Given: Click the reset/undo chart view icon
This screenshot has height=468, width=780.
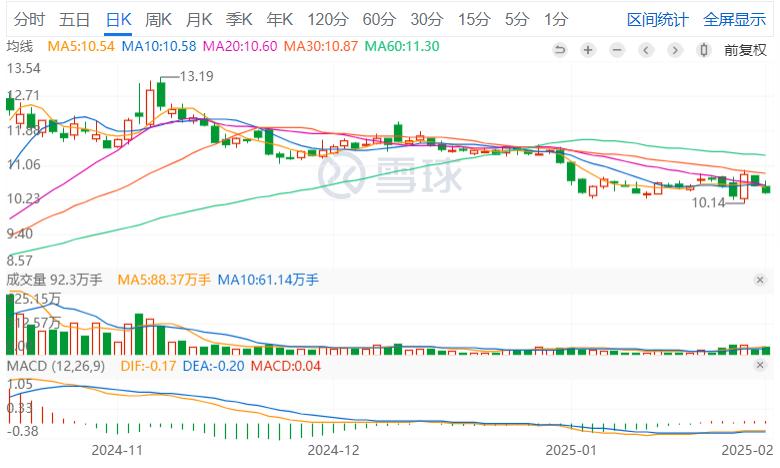Looking at the screenshot, I should [x=559, y=49].
